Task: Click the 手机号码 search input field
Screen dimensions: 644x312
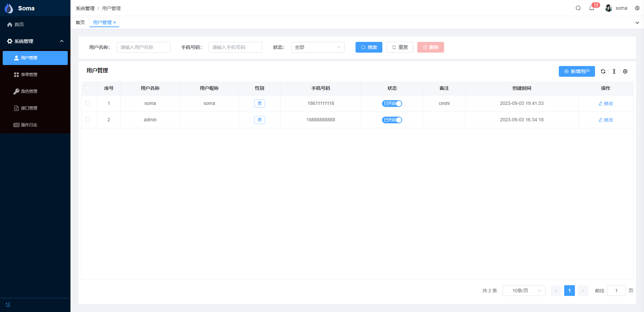Action: [235, 47]
